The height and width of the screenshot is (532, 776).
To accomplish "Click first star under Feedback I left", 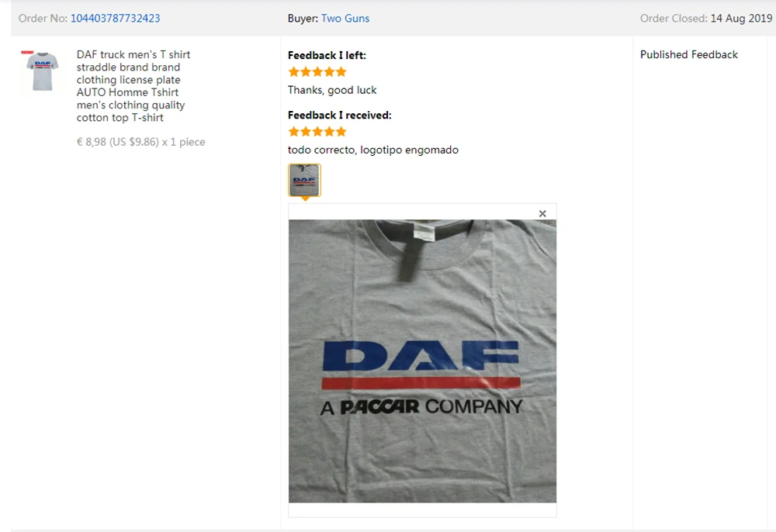I will pyautogui.click(x=293, y=71).
